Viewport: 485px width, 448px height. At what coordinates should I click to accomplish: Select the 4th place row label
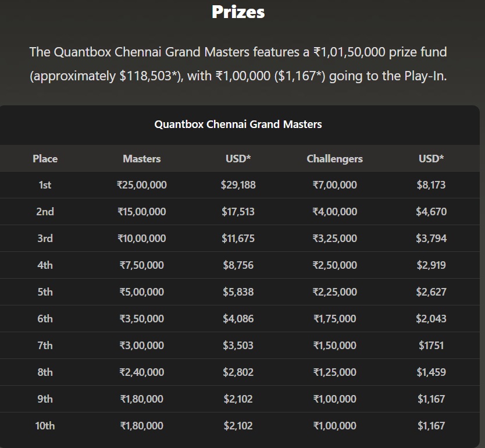(45, 265)
